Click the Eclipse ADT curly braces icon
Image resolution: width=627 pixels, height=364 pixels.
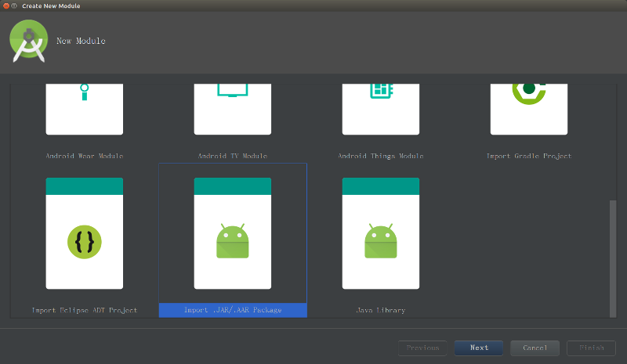coord(85,242)
